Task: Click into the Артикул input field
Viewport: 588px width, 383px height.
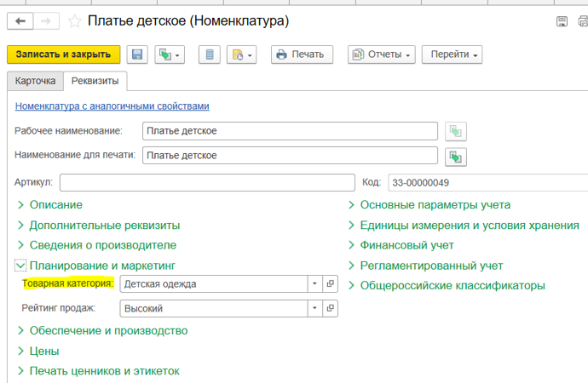Action: [x=206, y=182]
